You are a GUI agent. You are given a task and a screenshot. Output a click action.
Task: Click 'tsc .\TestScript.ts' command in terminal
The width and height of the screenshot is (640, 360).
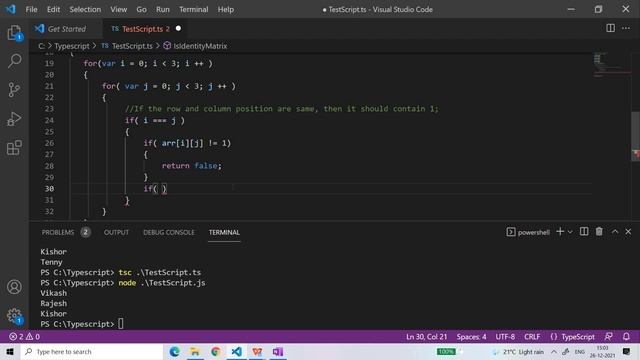click(160, 272)
